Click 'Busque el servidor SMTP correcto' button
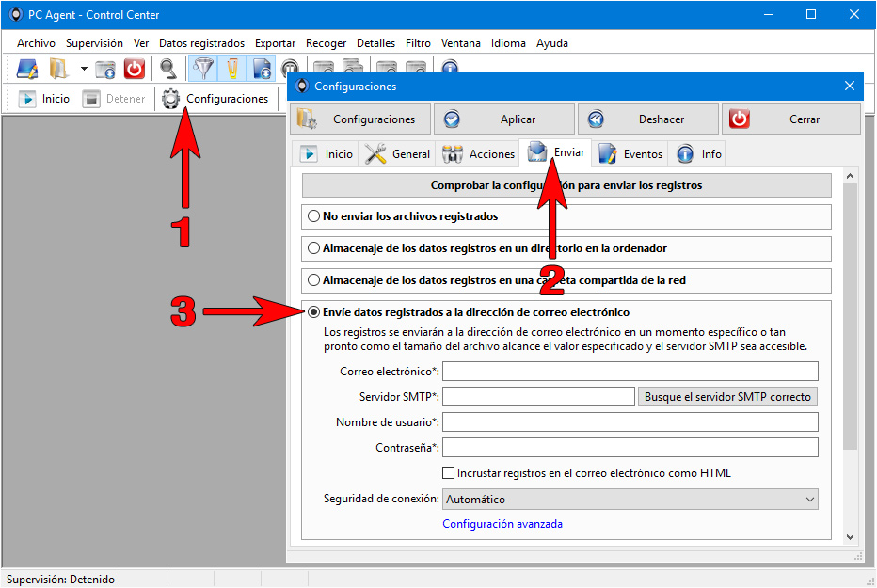Screen dimensions: 877x588 [727, 397]
